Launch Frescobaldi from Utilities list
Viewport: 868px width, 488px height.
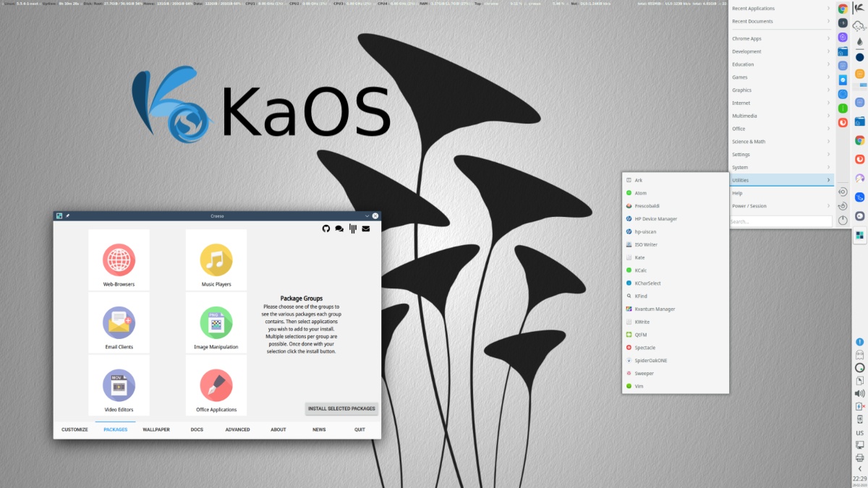675,206
